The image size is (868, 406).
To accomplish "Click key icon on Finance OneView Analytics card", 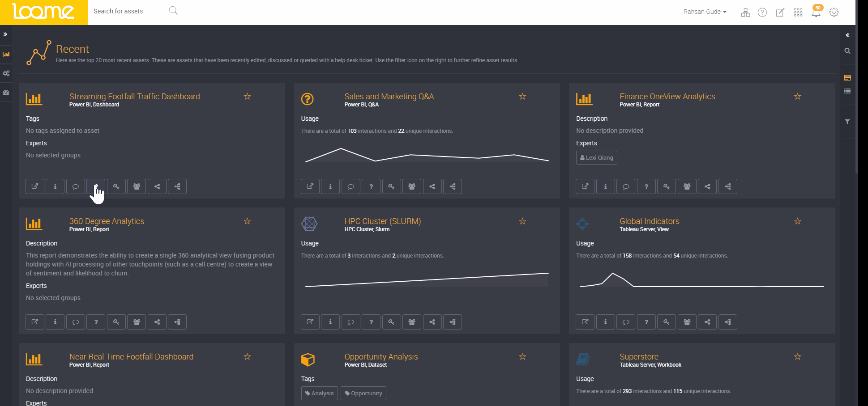I will [667, 186].
